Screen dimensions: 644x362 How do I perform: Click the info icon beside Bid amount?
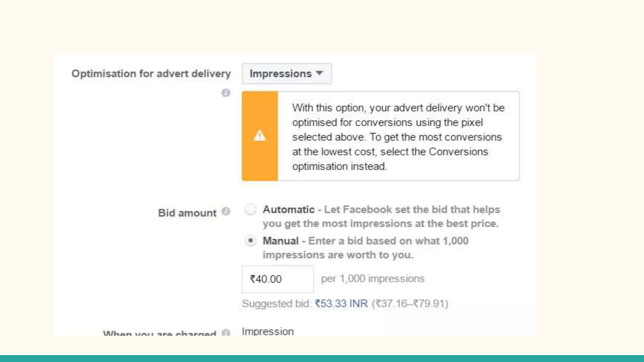(226, 211)
